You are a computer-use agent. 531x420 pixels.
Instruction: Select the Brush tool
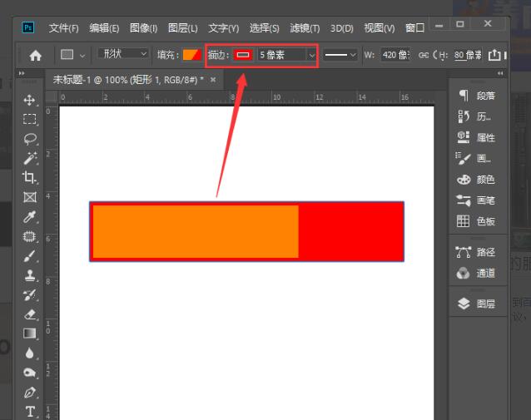[30, 256]
